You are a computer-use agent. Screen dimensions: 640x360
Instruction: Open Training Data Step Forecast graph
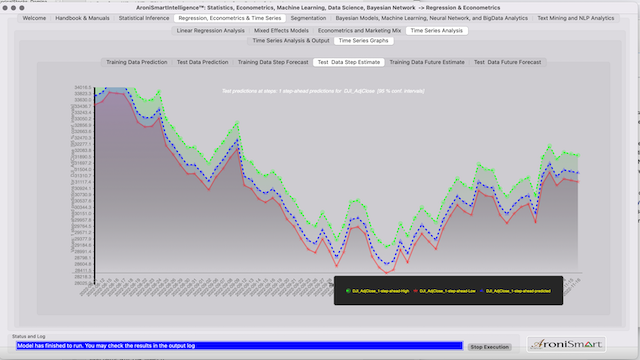click(x=273, y=62)
